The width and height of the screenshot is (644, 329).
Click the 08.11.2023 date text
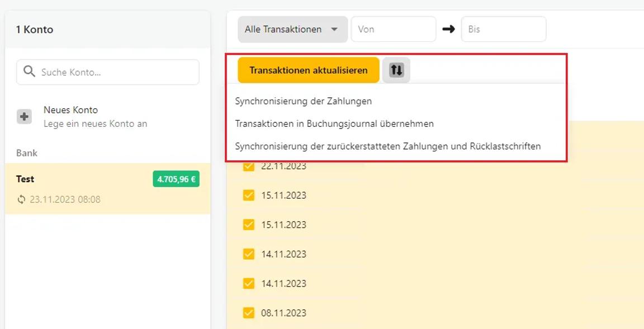click(x=284, y=313)
